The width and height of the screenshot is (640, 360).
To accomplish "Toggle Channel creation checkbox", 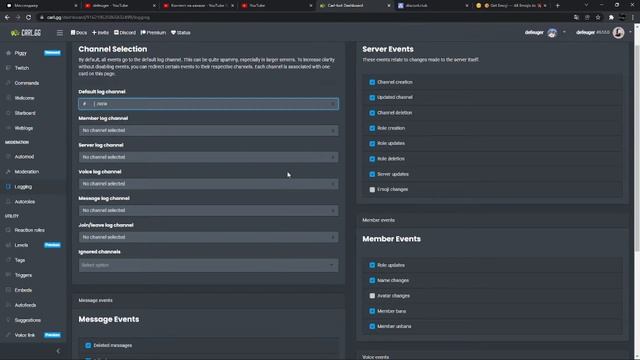I will tap(372, 82).
